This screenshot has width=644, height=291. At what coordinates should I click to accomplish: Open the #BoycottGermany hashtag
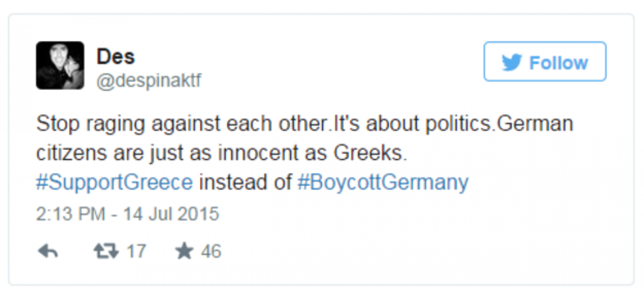coord(383,183)
